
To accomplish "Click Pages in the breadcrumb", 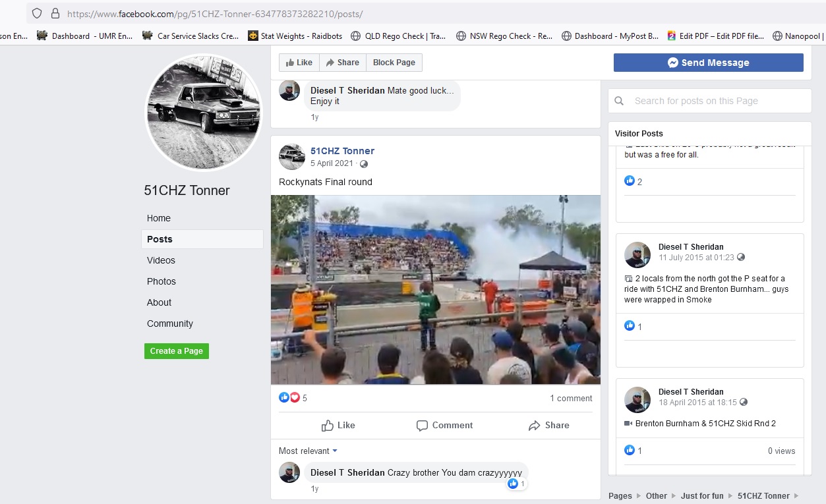I will pyautogui.click(x=620, y=496).
